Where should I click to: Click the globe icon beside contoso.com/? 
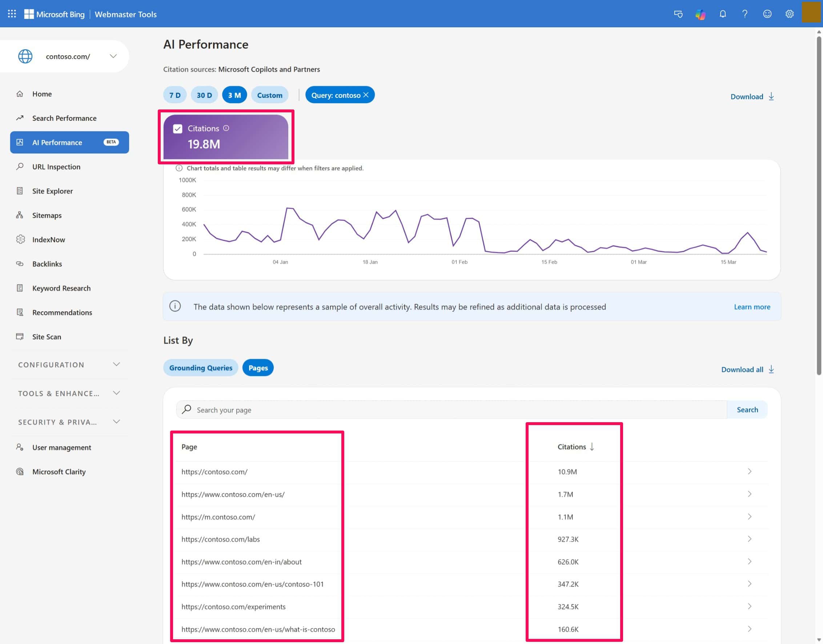point(25,57)
